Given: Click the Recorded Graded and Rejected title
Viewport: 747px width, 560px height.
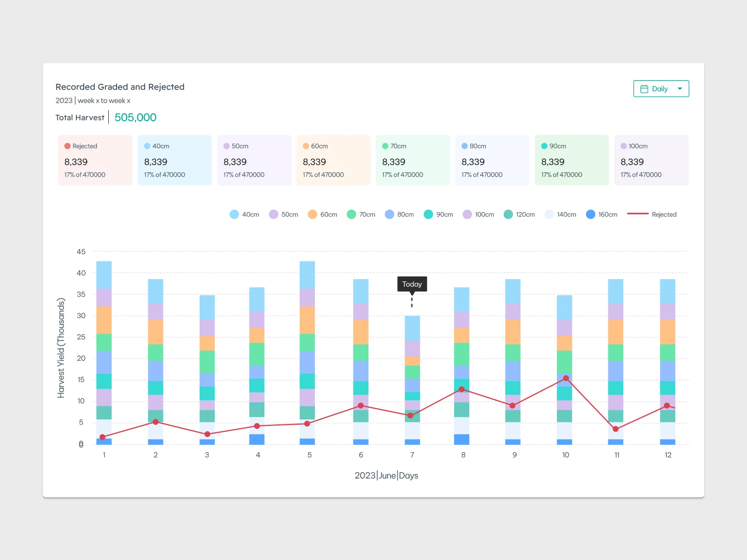Looking at the screenshot, I should click(120, 87).
